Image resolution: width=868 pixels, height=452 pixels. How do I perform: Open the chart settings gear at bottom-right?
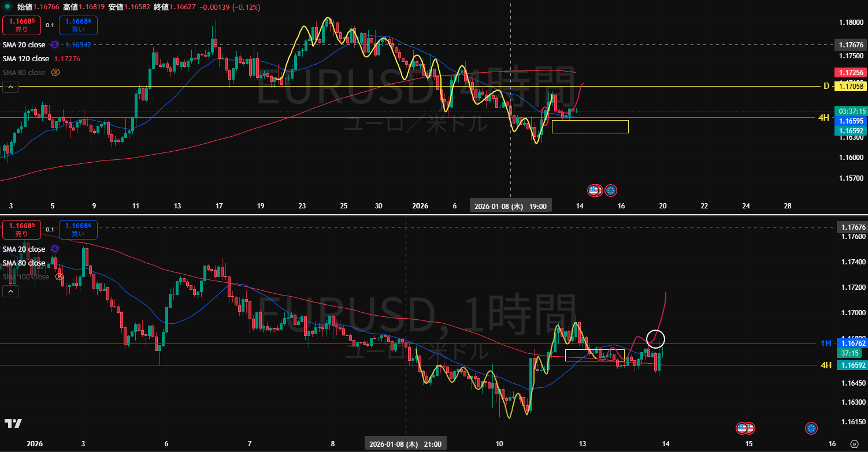point(854,444)
